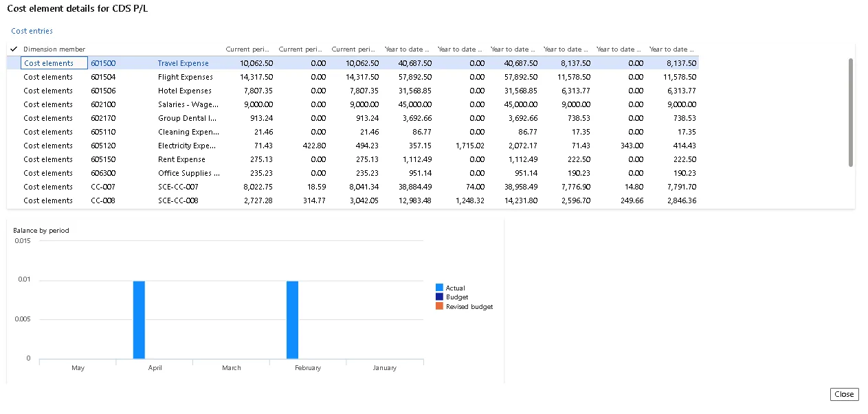Click the Office Supplies ... cell
Screen dimensions: 868x414
pos(189,173)
